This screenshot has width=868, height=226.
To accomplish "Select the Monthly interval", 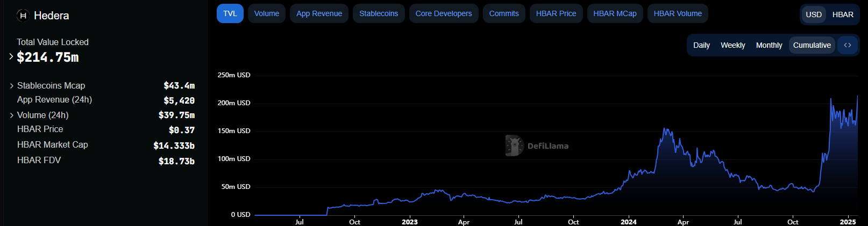I will 769,45.
